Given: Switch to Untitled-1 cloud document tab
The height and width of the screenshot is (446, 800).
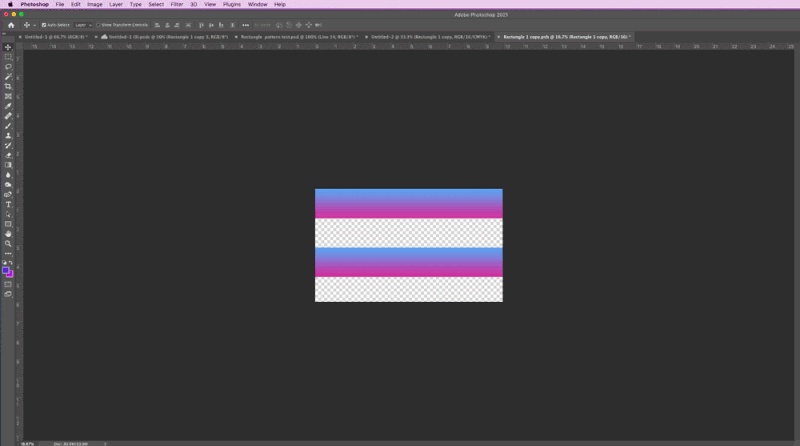Looking at the screenshot, I should point(168,37).
